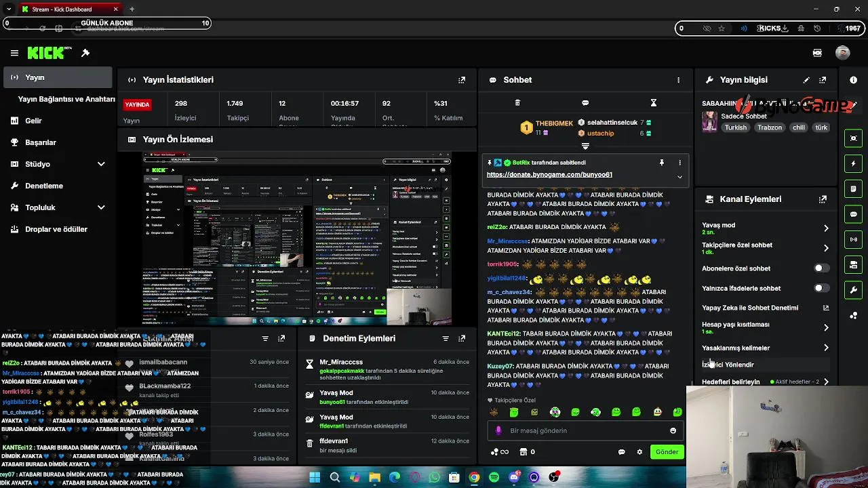Image resolution: width=868 pixels, height=488 pixels.
Task: Click the note icon in right sidebar
Action: click(x=853, y=188)
